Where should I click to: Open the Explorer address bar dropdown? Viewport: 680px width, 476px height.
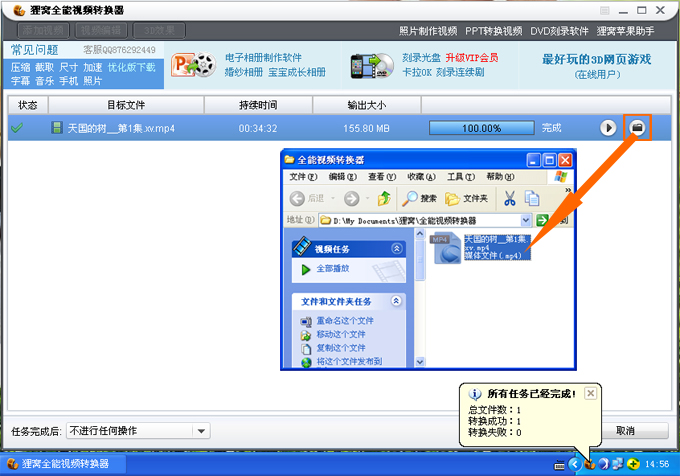click(526, 220)
